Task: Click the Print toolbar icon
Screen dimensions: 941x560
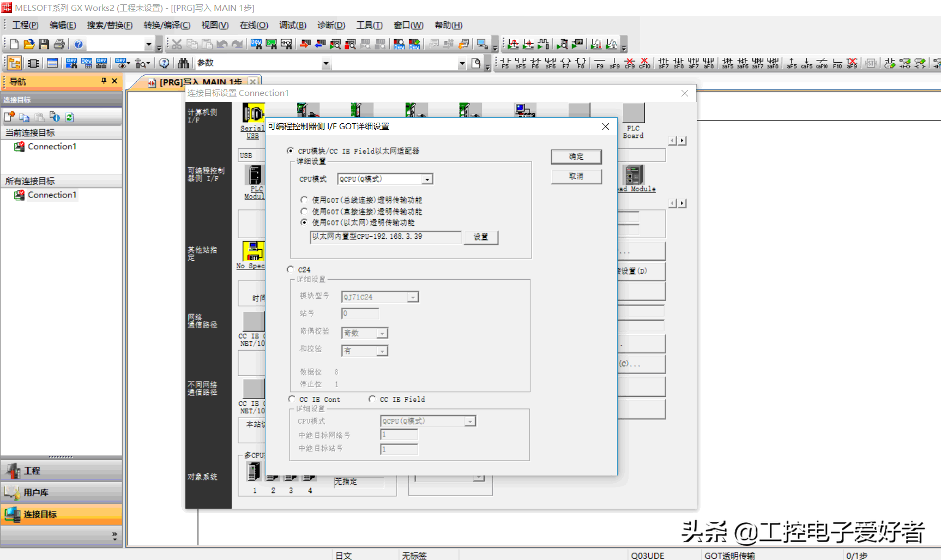Action: pos(59,44)
